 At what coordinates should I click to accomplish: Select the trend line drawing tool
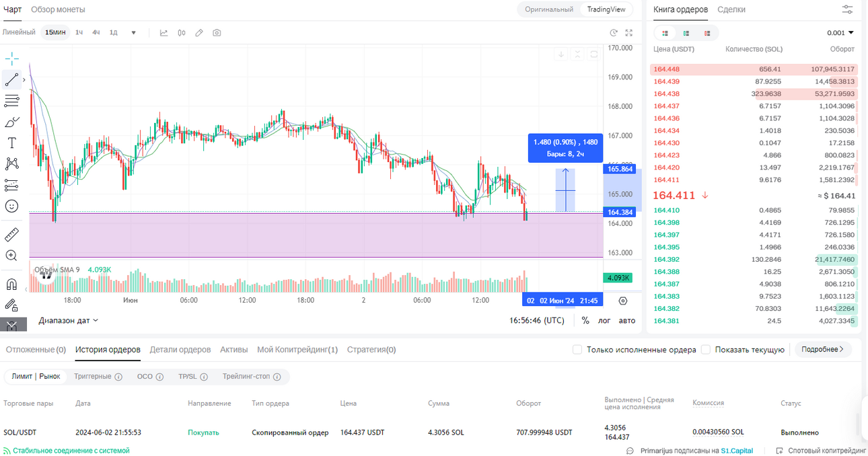[11, 80]
